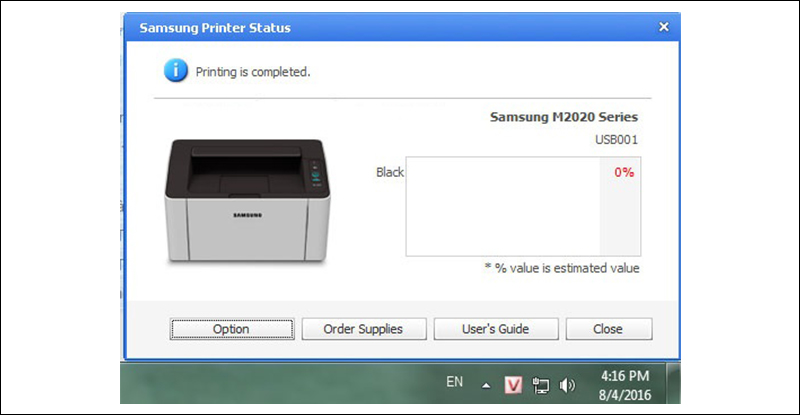Click the blue information icon
This screenshot has width=800, height=415.
tap(176, 71)
